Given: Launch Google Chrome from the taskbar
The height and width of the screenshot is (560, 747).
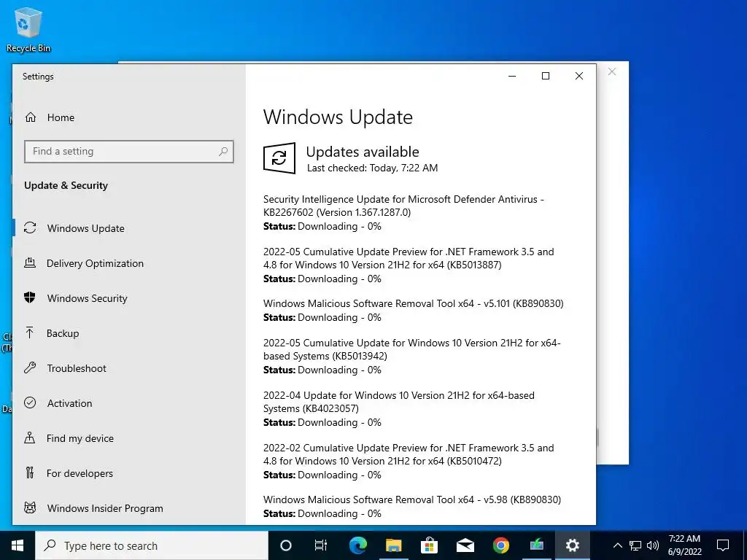Looking at the screenshot, I should pos(500,545).
